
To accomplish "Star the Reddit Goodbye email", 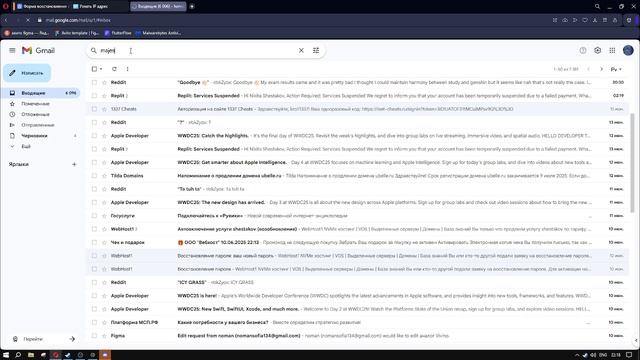I will pyautogui.click(x=104, y=82).
